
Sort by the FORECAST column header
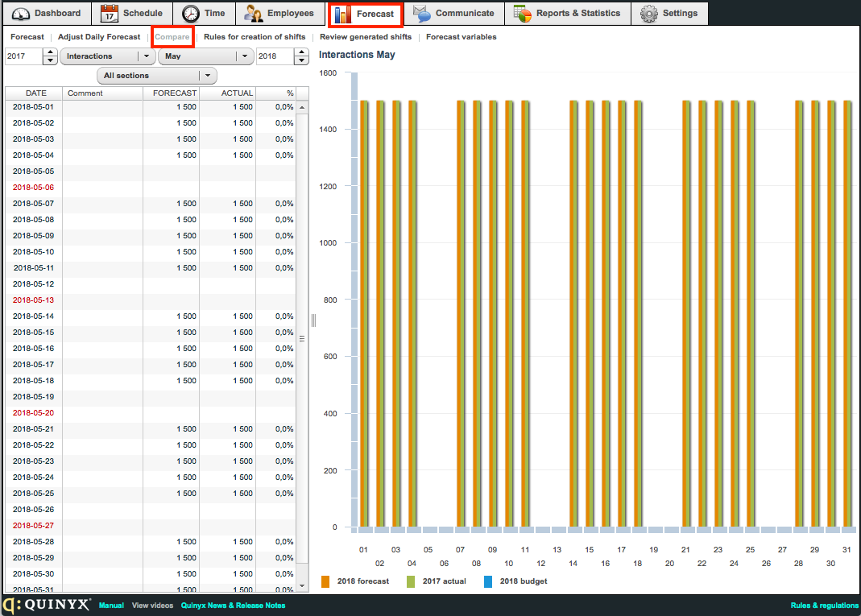tap(172, 93)
